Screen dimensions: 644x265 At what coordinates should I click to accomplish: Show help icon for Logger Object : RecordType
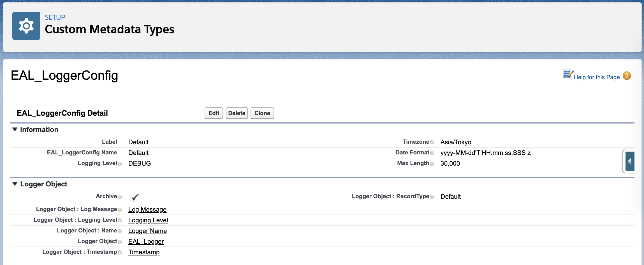[x=432, y=197]
